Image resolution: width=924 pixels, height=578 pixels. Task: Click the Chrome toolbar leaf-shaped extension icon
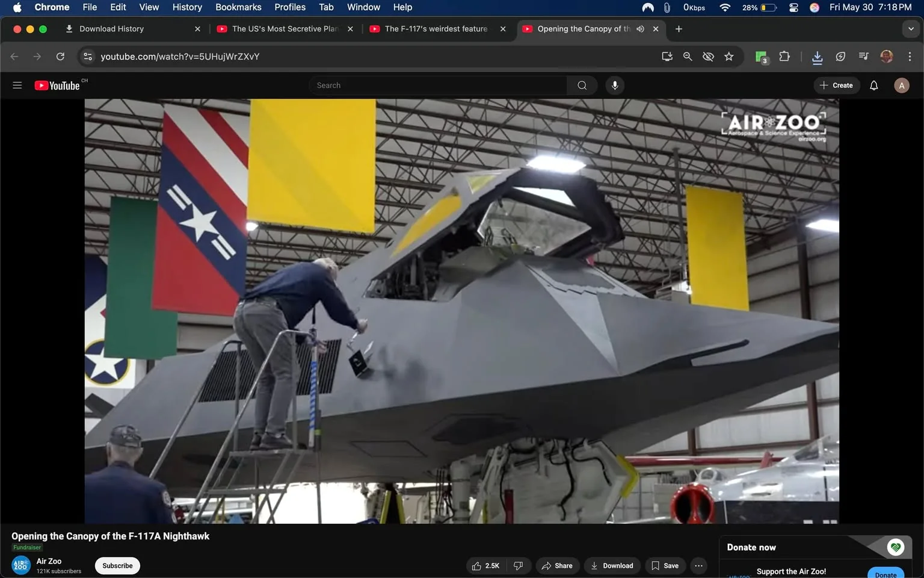840,57
